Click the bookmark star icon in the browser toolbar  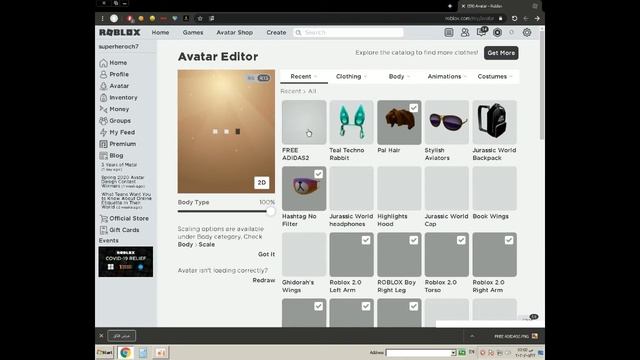(200, 18)
